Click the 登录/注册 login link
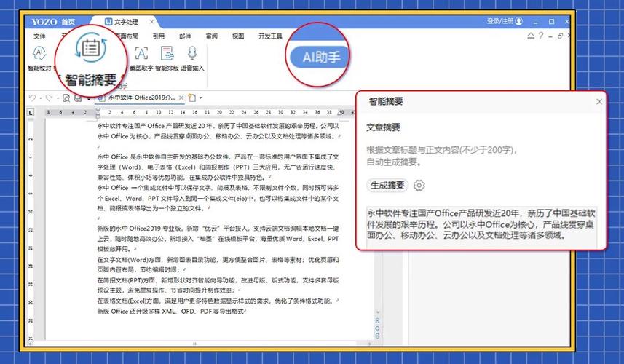This screenshot has height=364, width=624. [x=499, y=21]
